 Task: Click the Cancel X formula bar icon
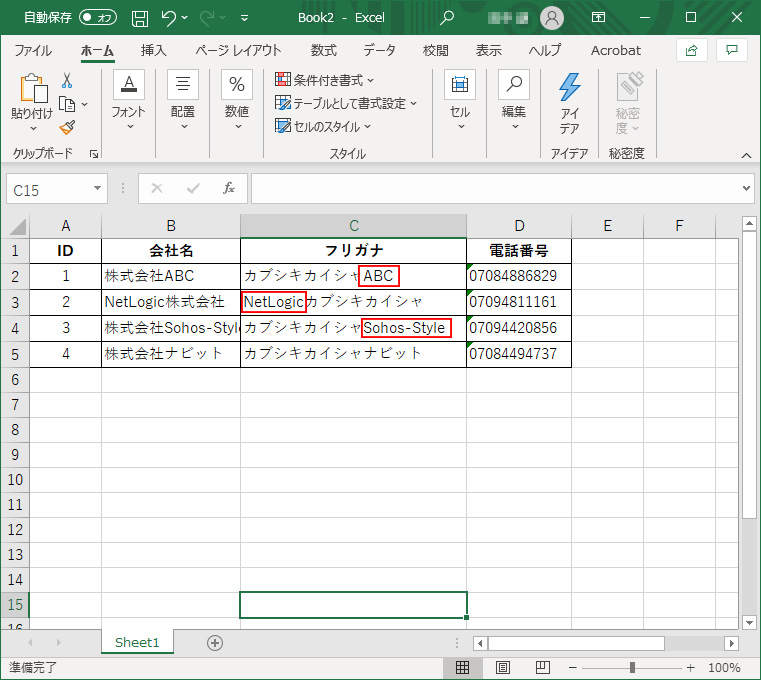pos(157,188)
